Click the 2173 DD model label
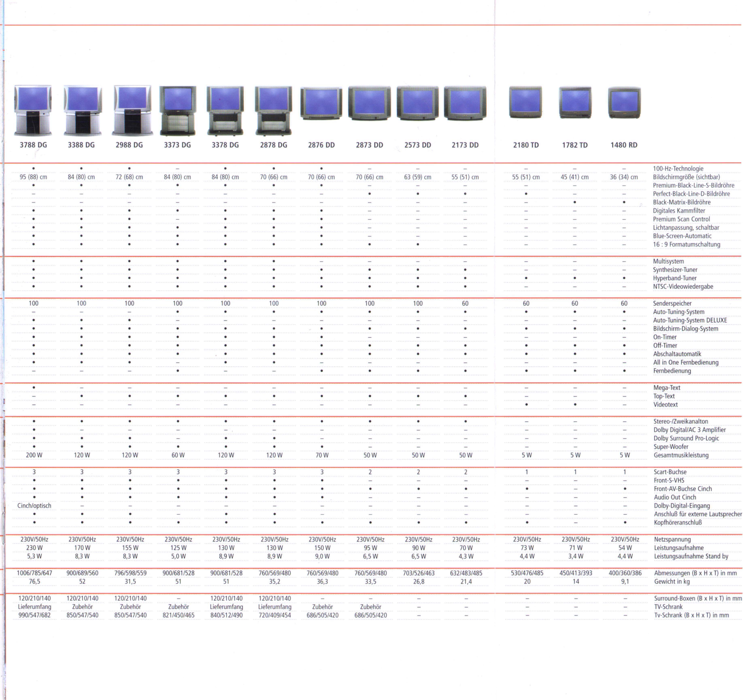The width and height of the screenshot is (743, 700). click(465, 145)
